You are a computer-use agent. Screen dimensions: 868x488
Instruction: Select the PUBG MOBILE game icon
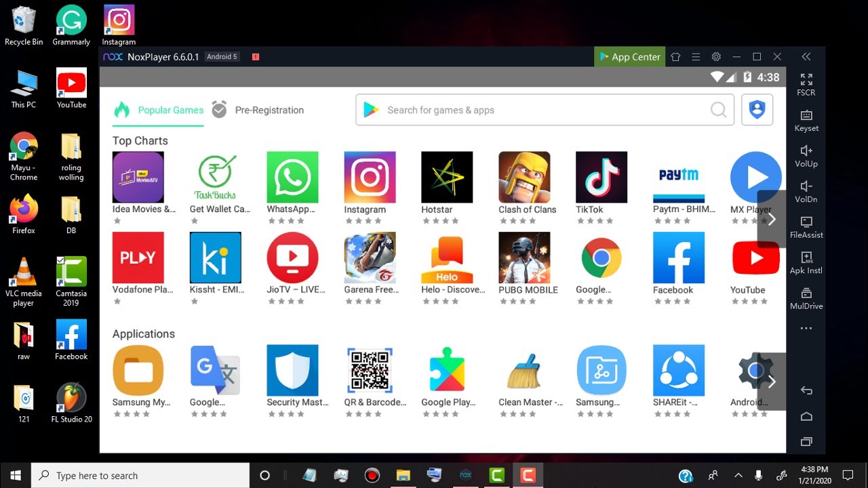[x=524, y=258]
